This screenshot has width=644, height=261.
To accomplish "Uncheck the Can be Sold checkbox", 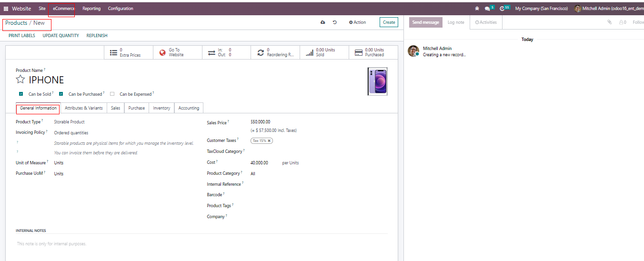I will 21,94.
